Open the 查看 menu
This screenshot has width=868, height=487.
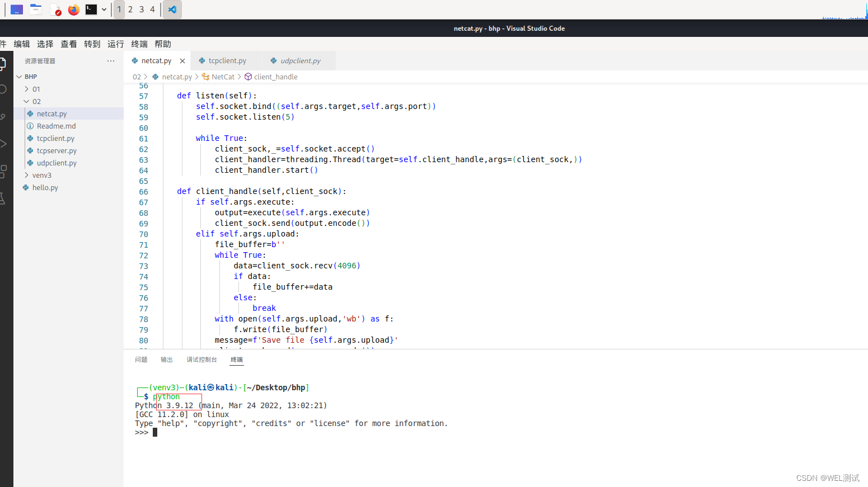pyautogui.click(x=69, y=44)
